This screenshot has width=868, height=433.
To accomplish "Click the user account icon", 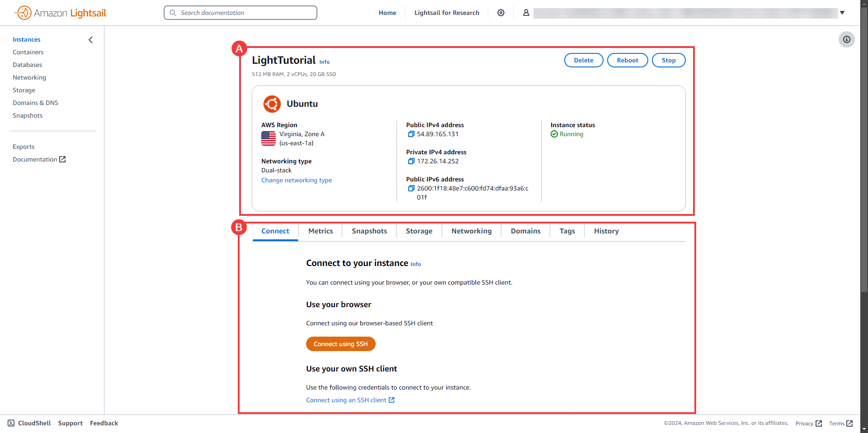I will [x=526, y=13].
